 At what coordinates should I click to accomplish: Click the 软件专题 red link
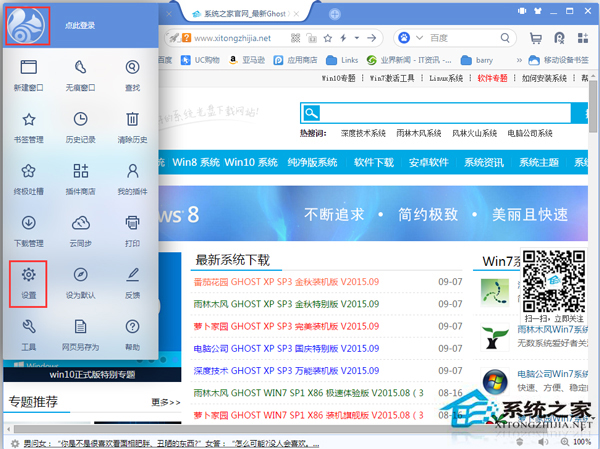pos(492,78)
